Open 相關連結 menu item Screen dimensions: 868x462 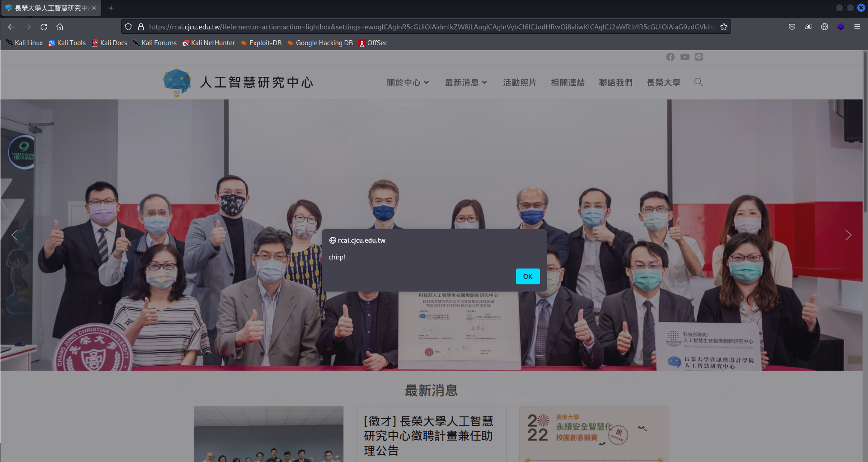568,83
